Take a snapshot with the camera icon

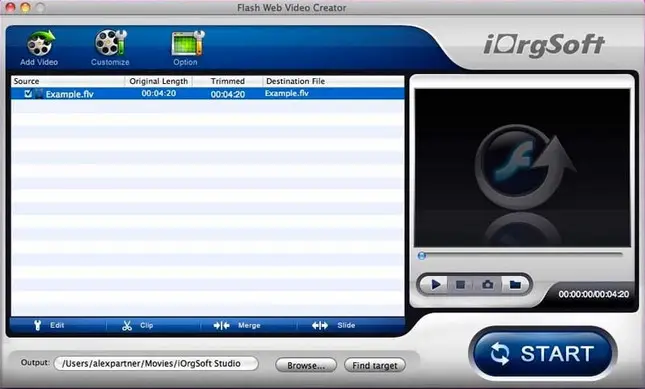coord(488,285)
